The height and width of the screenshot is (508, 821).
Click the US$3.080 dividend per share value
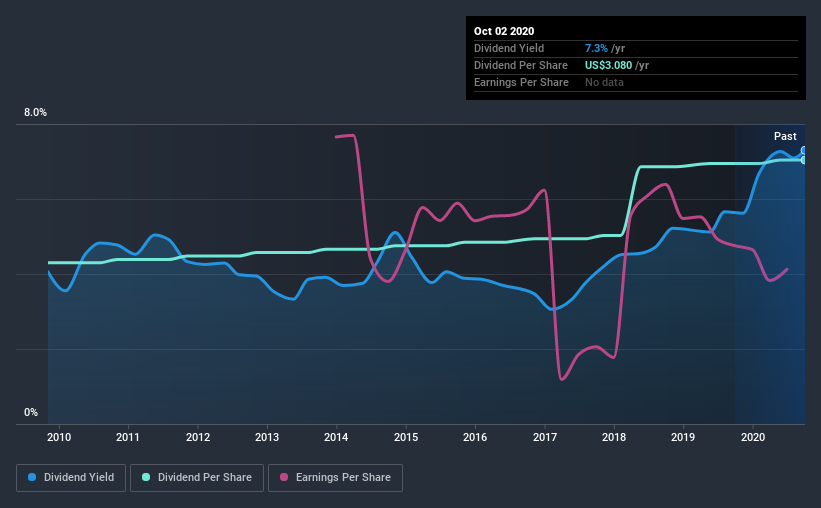click(608, 65)
